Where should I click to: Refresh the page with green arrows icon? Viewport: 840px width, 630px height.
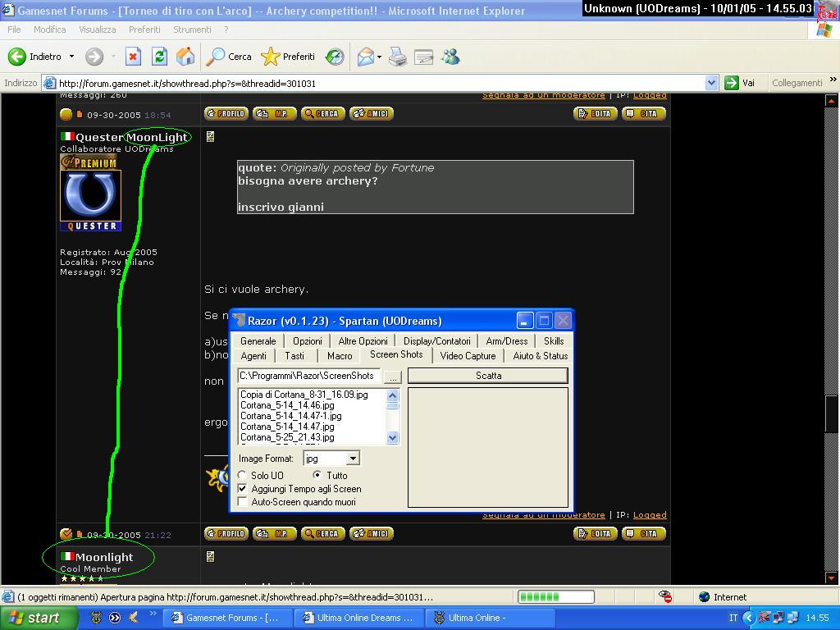(x=159, y=57)
